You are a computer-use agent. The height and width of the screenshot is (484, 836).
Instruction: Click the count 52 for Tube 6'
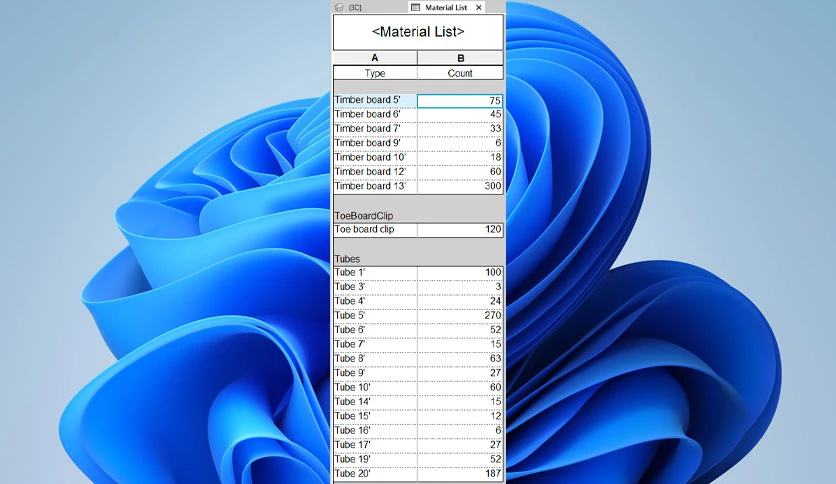click(x=460, y=330)
